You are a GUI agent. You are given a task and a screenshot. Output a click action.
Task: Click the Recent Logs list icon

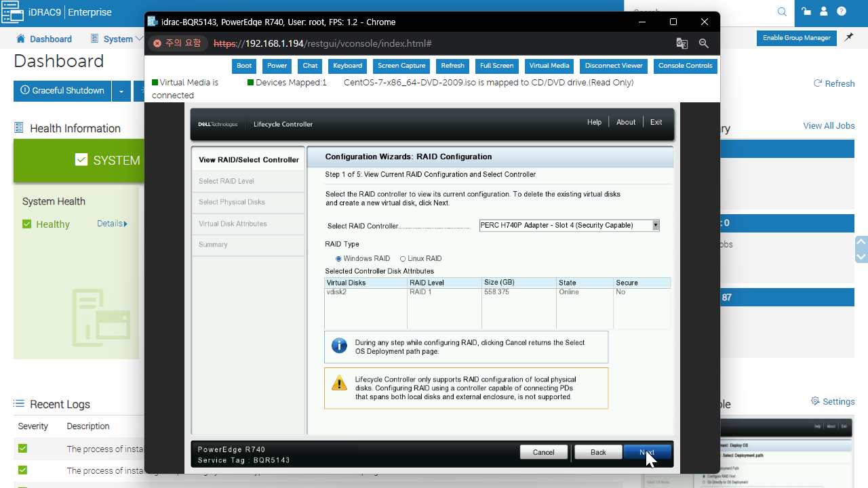tap(19, 404)
